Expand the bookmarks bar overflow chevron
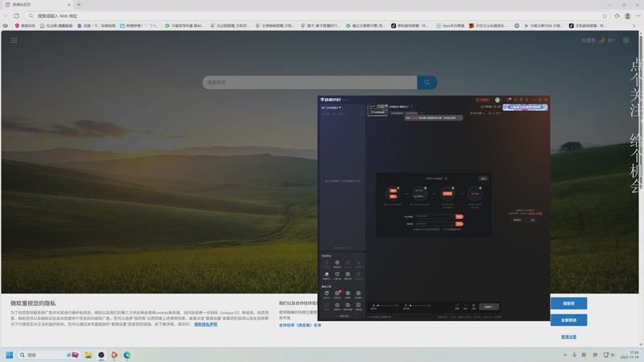644x362 pixels. click(634, 26)
